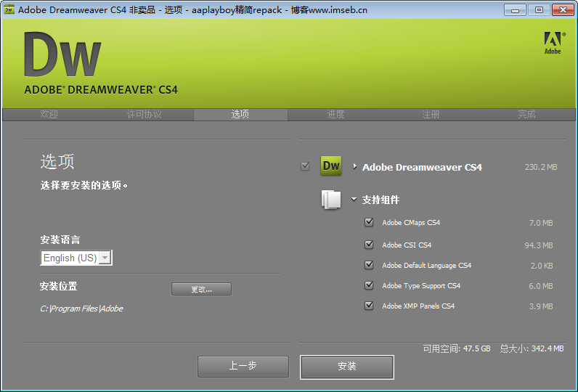The image size is (578, 392).
Task: Uncheck Adobe CMaps CS4 component
Action: pyautogui.click(x=369, y=222)
